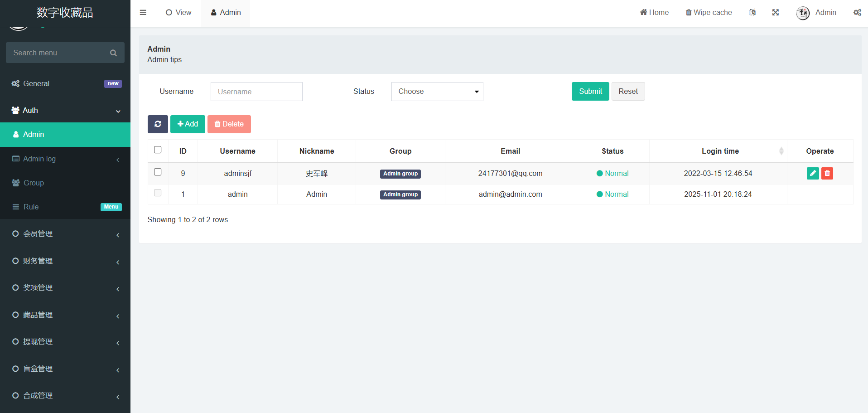Click the refresh table icon button

[x=158, y=124]
